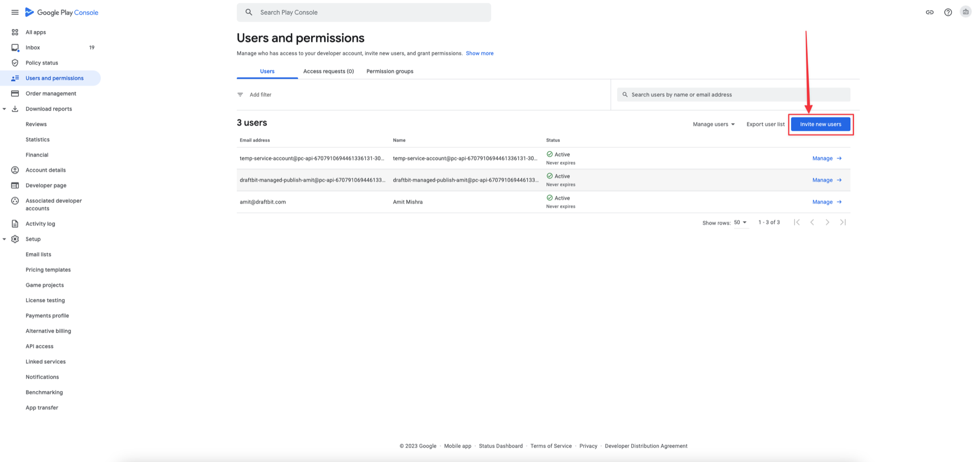The height and width of the screenshot is (462, 980).
Task: Open Users and permissions in sidebar
Action: [50, 78]
